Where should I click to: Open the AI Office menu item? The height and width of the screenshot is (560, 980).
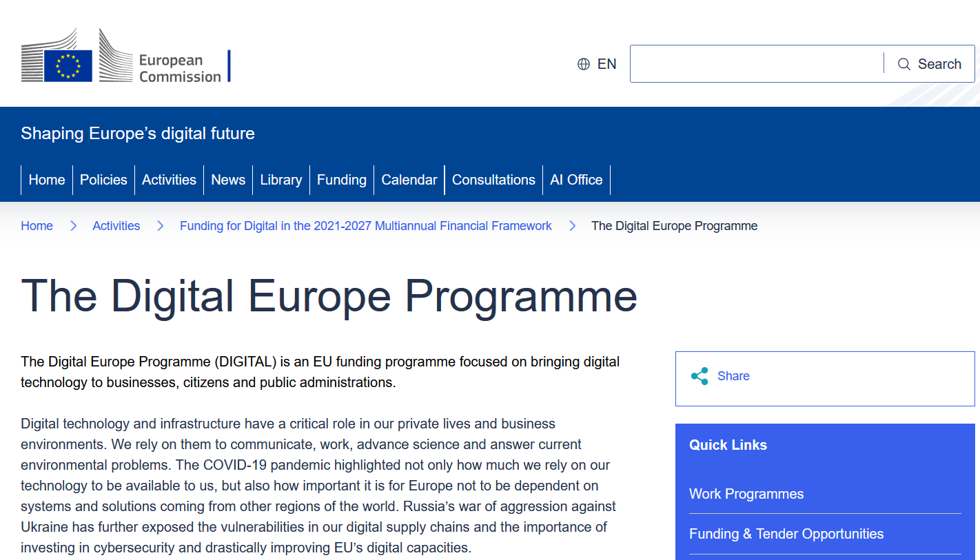[x=576, y=180]
